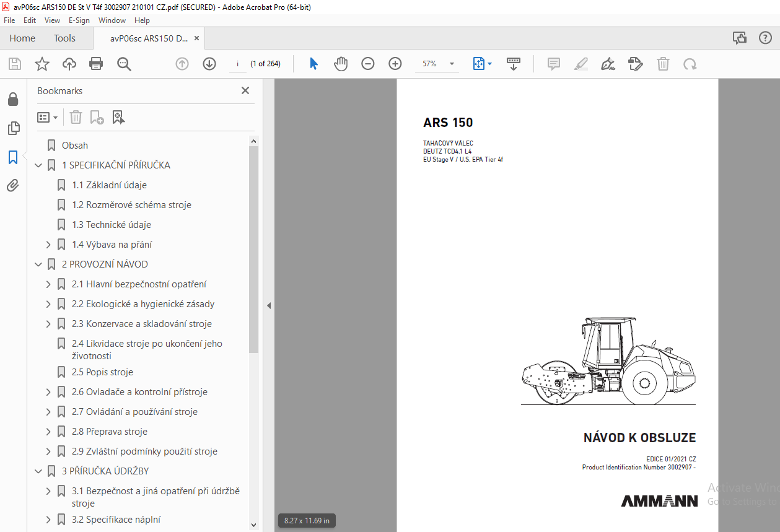Expand 2.2 Ekologické a hygienické zásady
This screenshot has height=532, width=780.
(x=48, y=304)
